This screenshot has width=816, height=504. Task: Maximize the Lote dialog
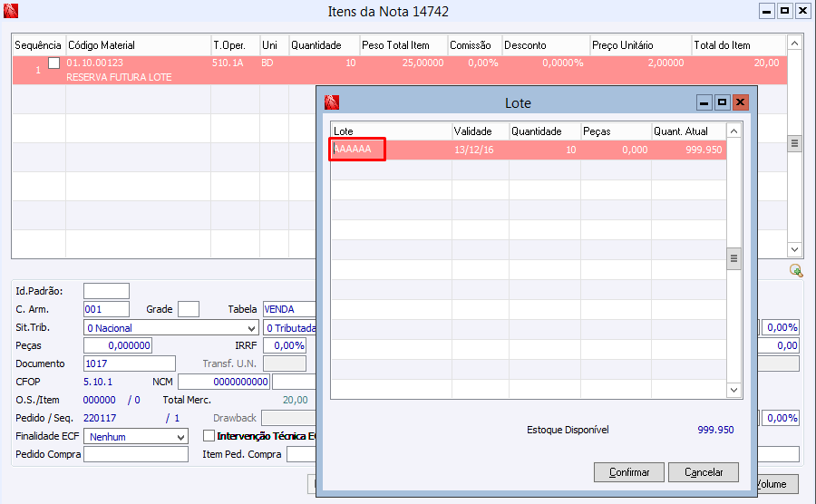(x=722, y=102)
